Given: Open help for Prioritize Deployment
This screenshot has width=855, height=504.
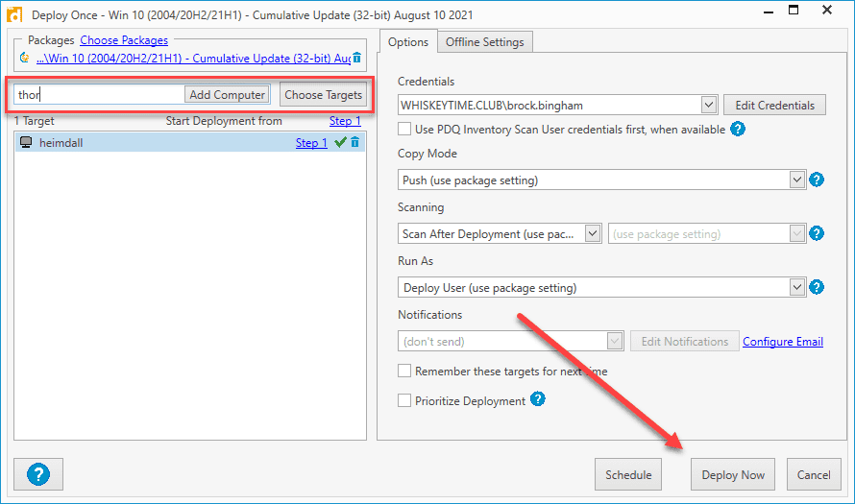Looking at the screenshot, I should 538,399.
